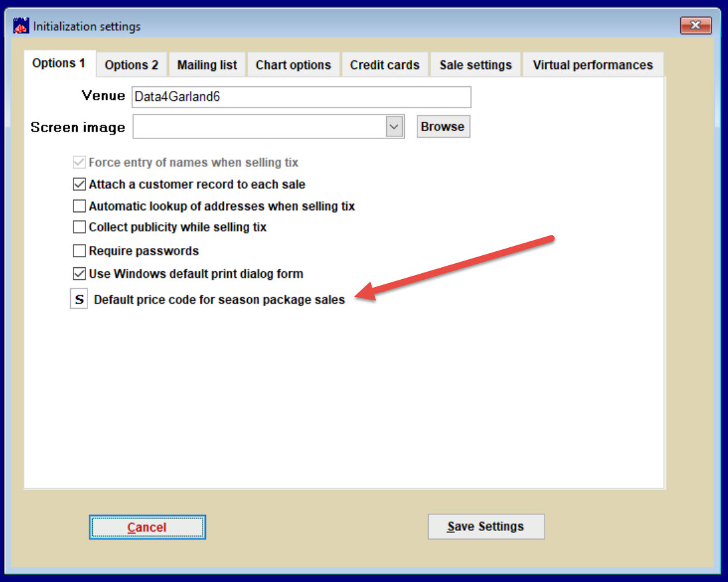Image resolution: width=728 pixels, height=582 pixels.
Task: Close the Initialization settings window
Action: tap(696, 25)
